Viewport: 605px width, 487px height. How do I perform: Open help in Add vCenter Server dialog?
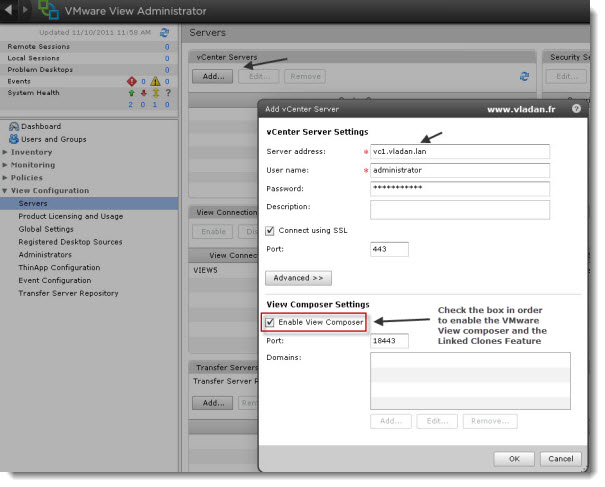[576, 109]
